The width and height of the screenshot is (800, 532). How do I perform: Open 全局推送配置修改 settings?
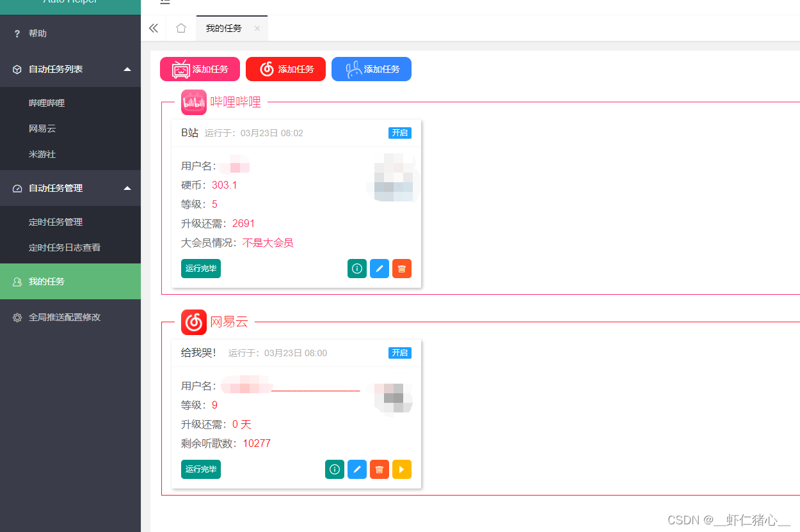tap(70, 317)
